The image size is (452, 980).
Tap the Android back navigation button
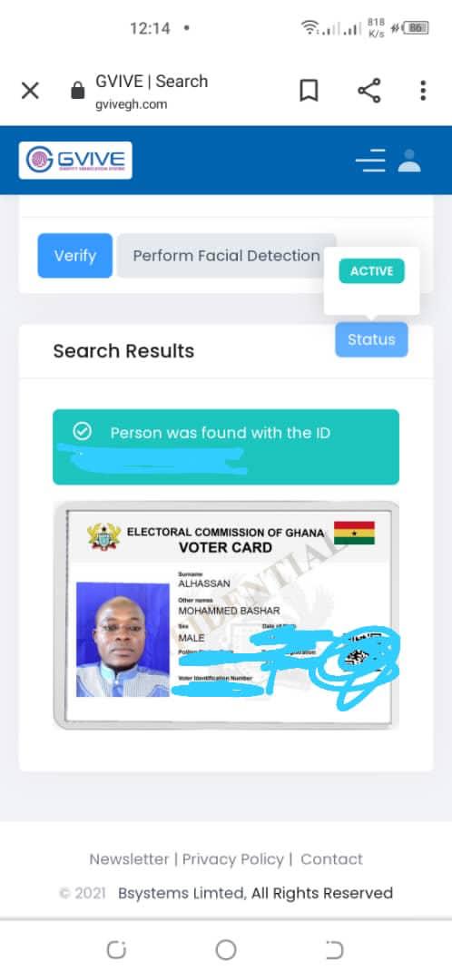pos(335,950)
